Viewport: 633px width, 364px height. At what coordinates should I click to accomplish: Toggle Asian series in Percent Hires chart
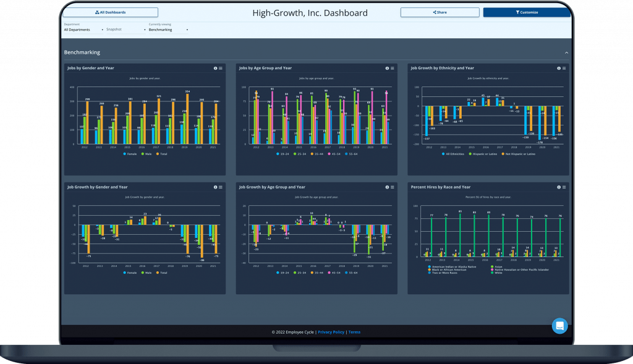496,267
